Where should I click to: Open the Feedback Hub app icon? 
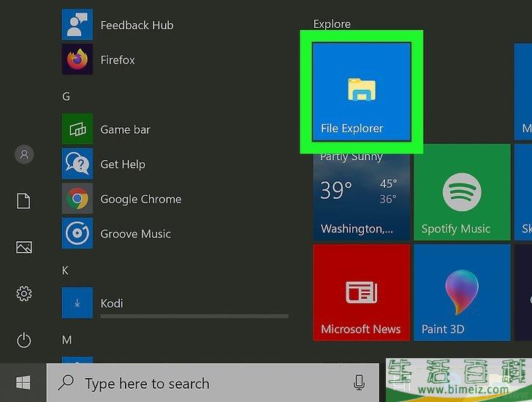(x=77, y=24)
